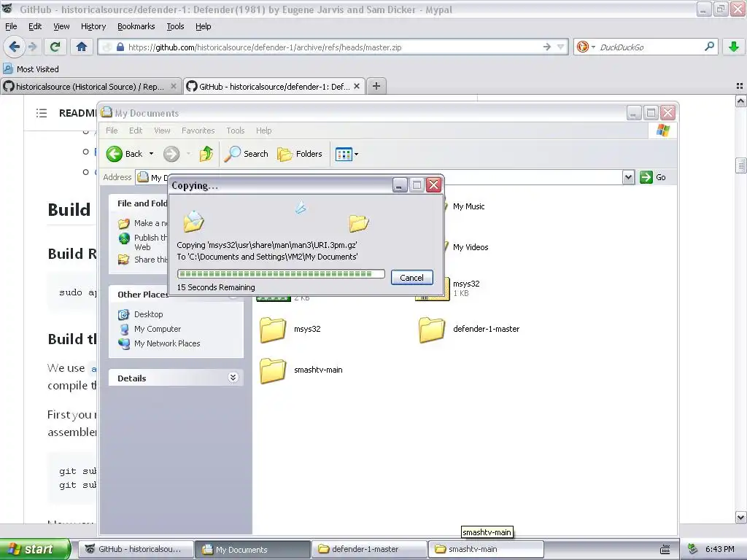
Task: Toggle the Folders pane button
Action: 300,154
